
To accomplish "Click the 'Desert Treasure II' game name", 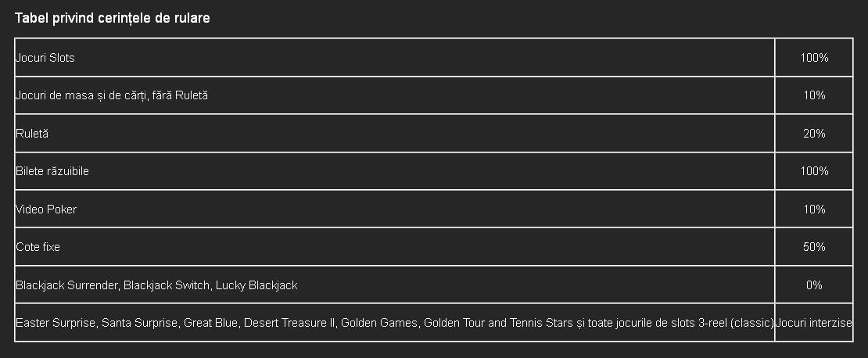I will pos(289,323).
